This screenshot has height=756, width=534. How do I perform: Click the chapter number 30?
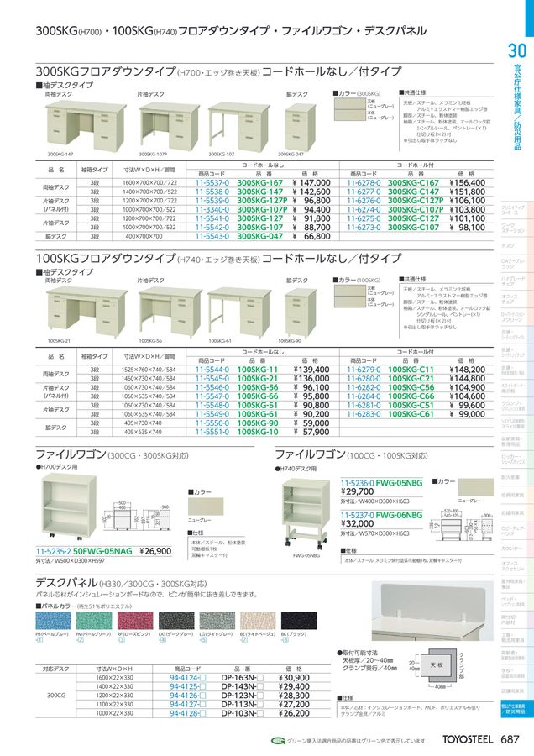click(x=516, y=50)
